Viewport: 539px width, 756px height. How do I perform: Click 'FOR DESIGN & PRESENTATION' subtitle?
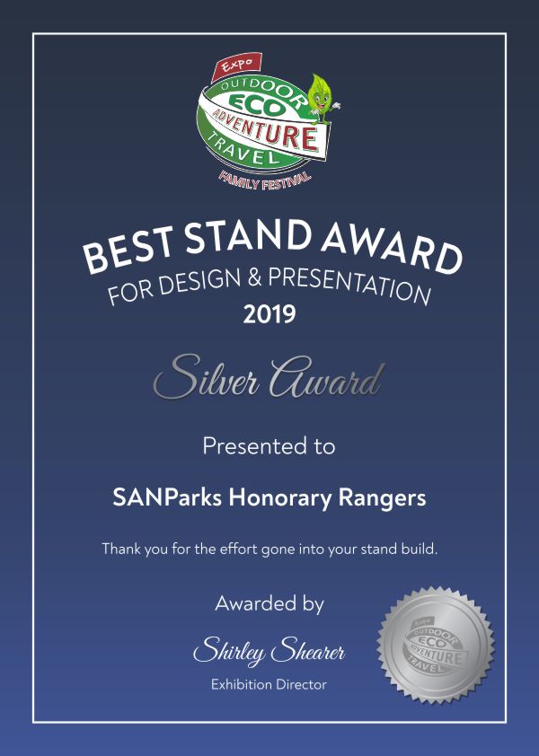[269, 286]
